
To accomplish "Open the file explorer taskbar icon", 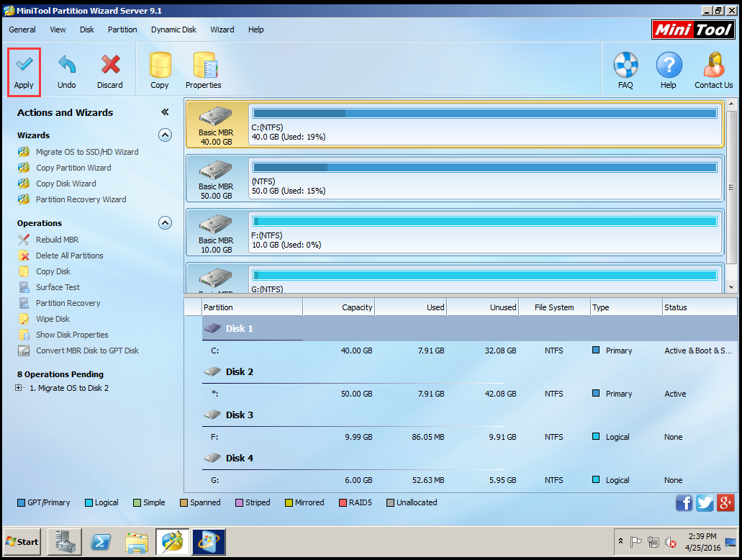I will click(137, 542).
